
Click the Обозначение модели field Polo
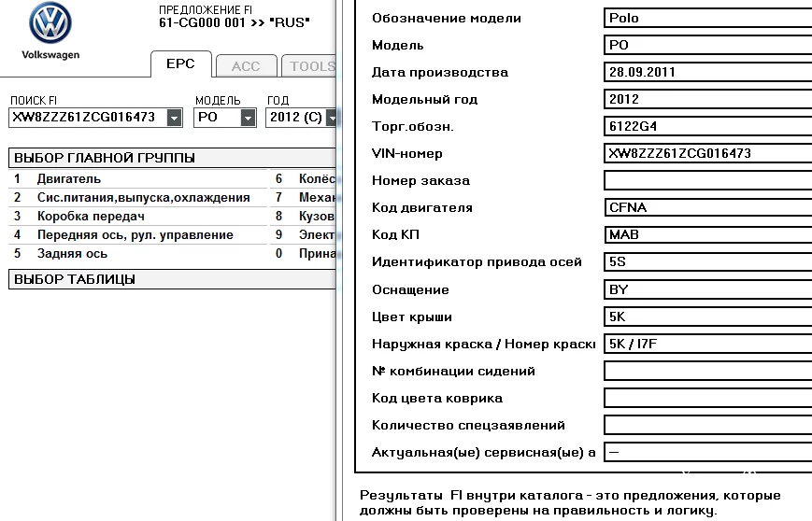(x=708, y=18)
